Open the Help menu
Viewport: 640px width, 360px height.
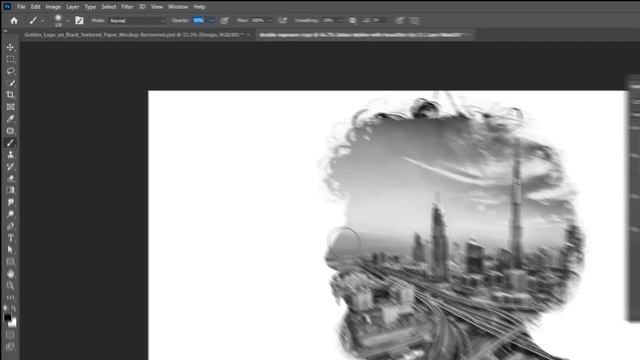pos(199,7)
